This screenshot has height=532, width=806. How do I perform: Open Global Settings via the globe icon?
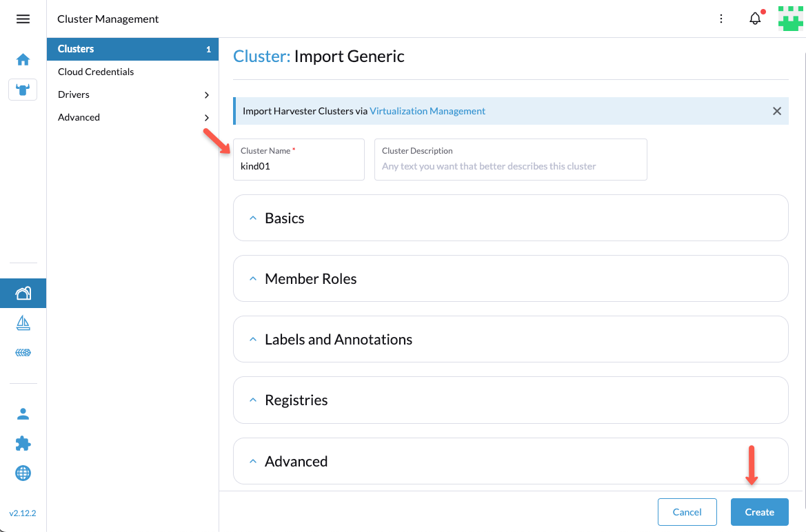(23, 473)
